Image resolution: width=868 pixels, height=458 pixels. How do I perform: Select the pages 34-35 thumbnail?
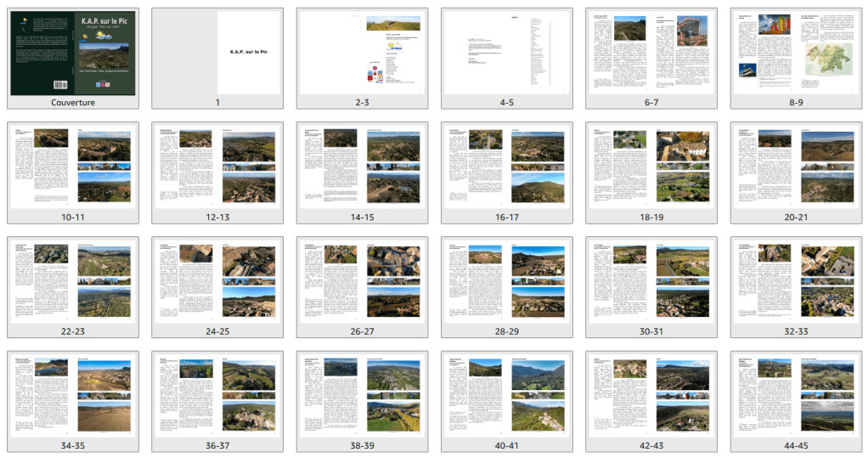[x=72, y=394]
